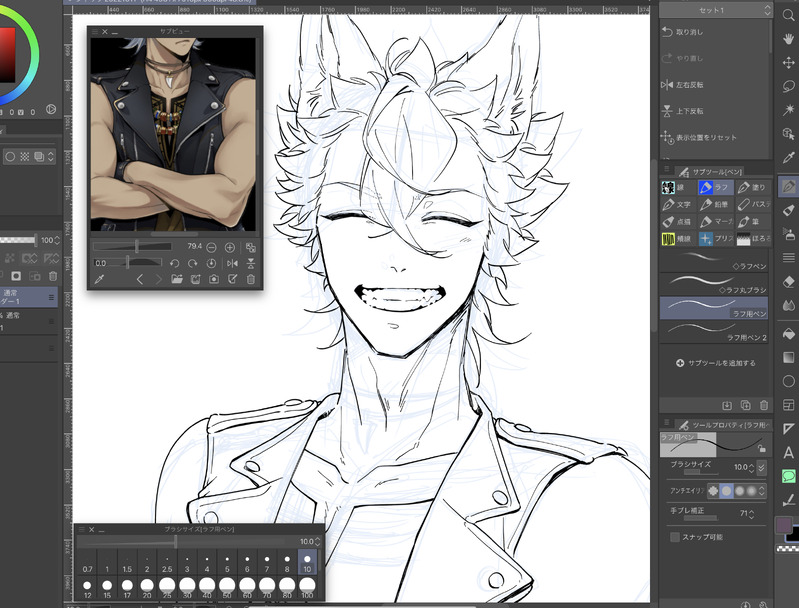Image resolution: width=799 pixels, height=608 pixels.
Task: Select the 筆 sub tool group tab
Action: 753,221
